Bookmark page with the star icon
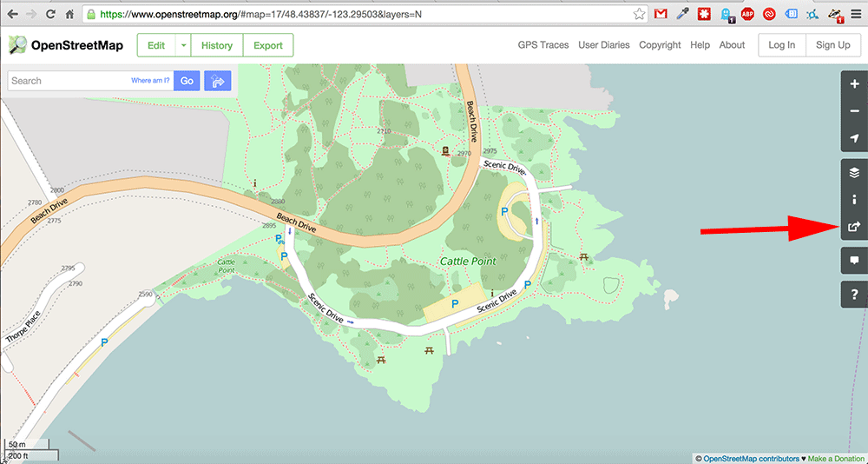The width and height of the screenshot is (868, 464). [639, 15]
